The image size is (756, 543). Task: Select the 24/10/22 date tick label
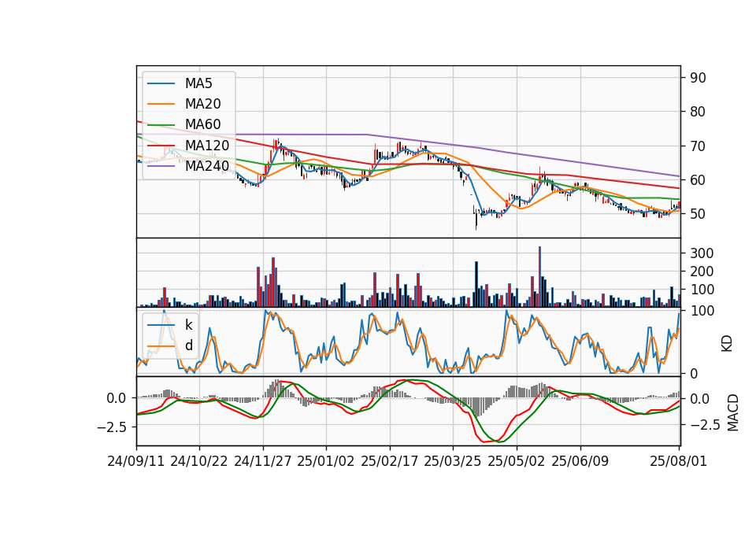click(198, 461)
